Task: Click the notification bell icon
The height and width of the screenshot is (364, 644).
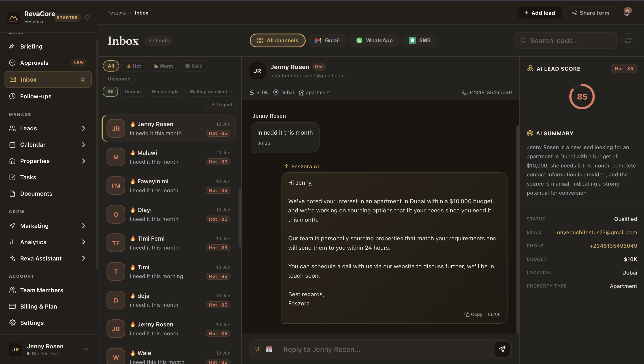Action: [627, 13]
